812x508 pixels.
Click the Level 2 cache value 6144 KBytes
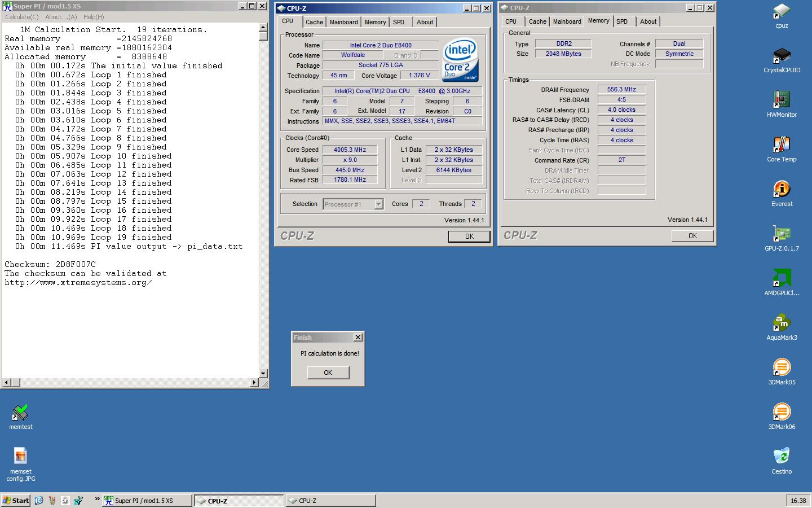point(454,170)
